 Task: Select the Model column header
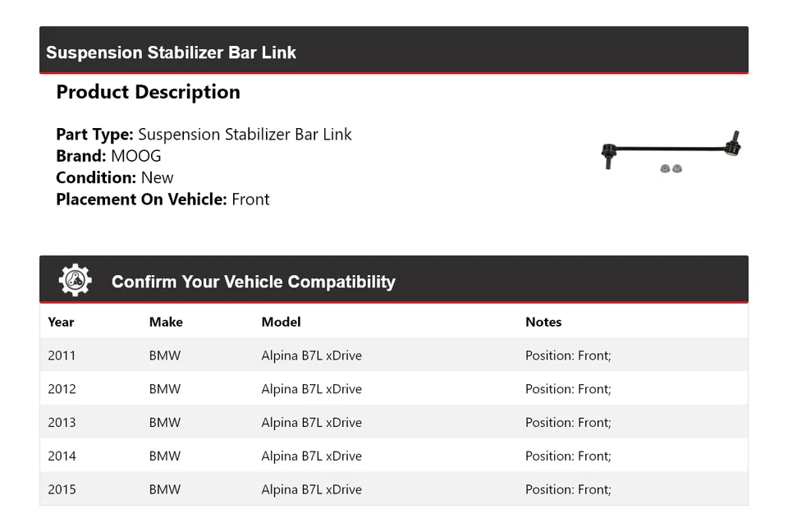click(x=281, y=322)
